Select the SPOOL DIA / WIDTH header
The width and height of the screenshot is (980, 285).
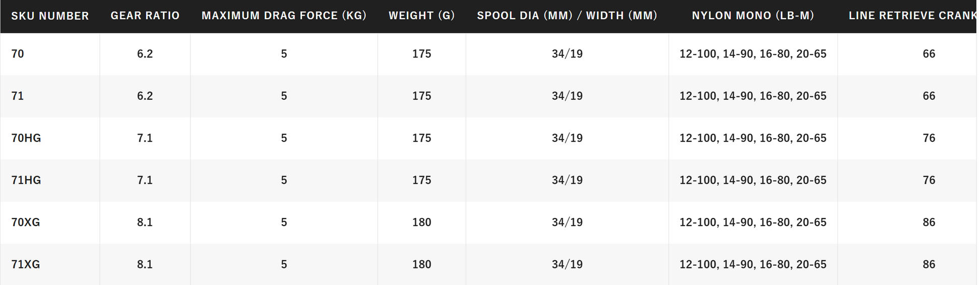click(567, 16)
